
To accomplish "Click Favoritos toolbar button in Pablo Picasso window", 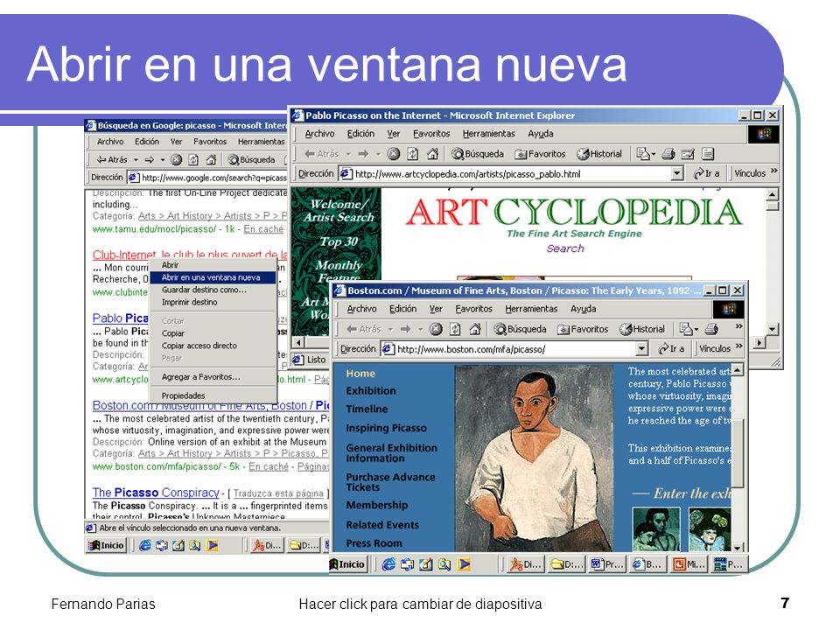I will pyautogui.click(x=540, y=154).
